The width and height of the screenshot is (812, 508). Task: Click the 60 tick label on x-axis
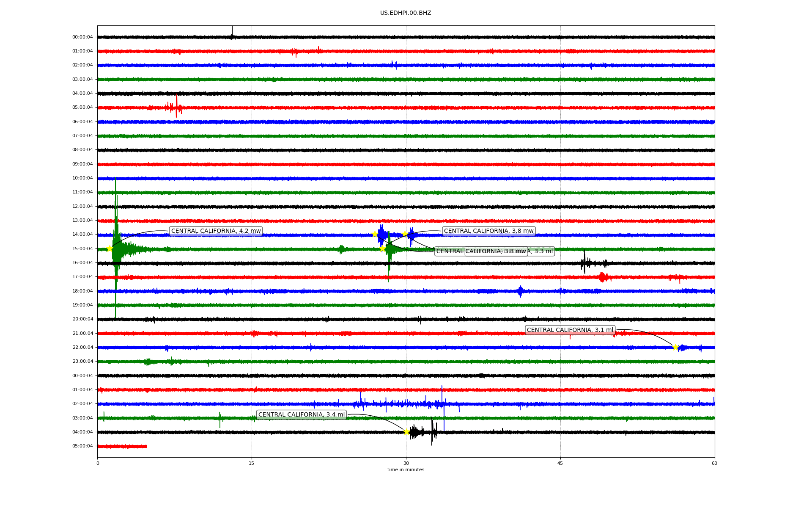click(714, 463)
